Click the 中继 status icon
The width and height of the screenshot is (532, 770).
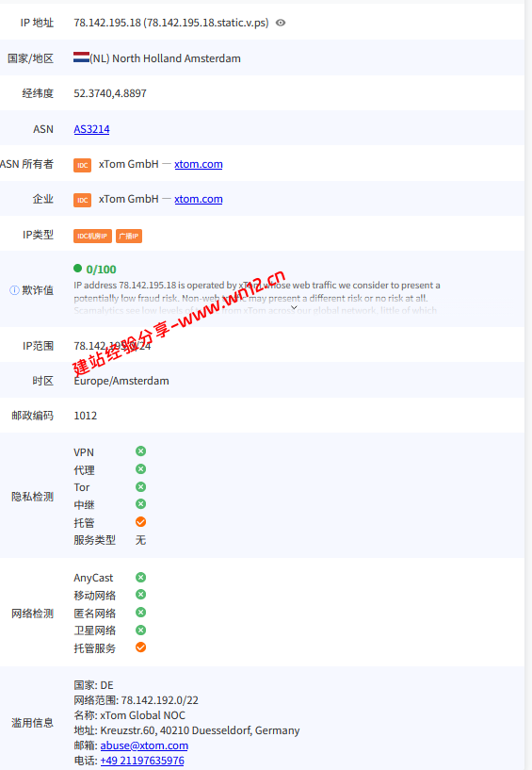[141, 504]
